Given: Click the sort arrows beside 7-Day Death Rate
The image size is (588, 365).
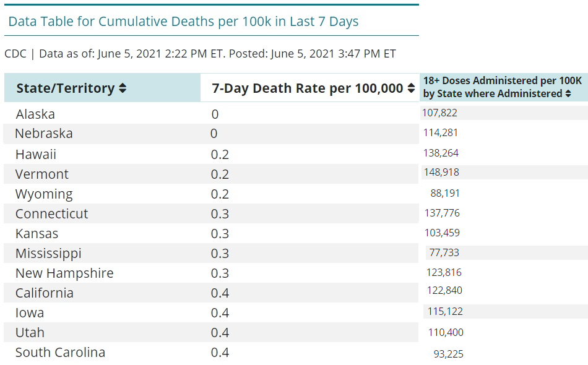Looking at the screenshot, I should pyautogui.click(x=411, y=88).
